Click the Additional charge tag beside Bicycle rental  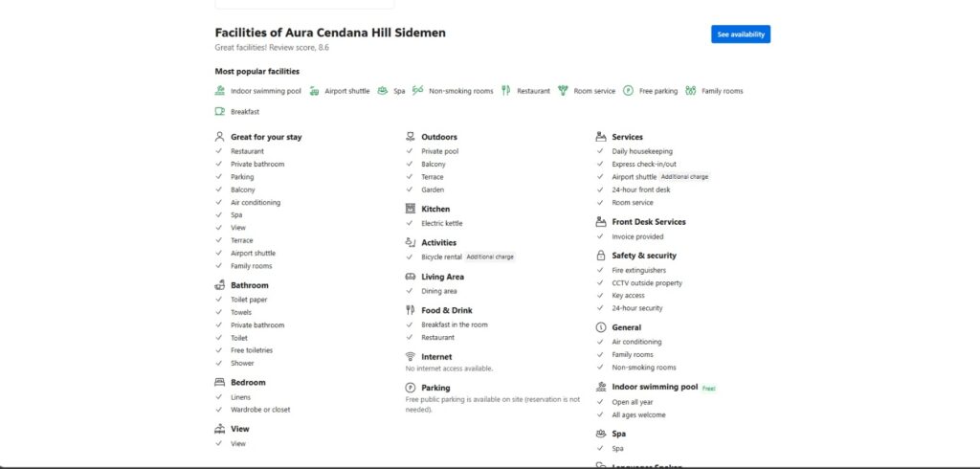click(490, 257)
